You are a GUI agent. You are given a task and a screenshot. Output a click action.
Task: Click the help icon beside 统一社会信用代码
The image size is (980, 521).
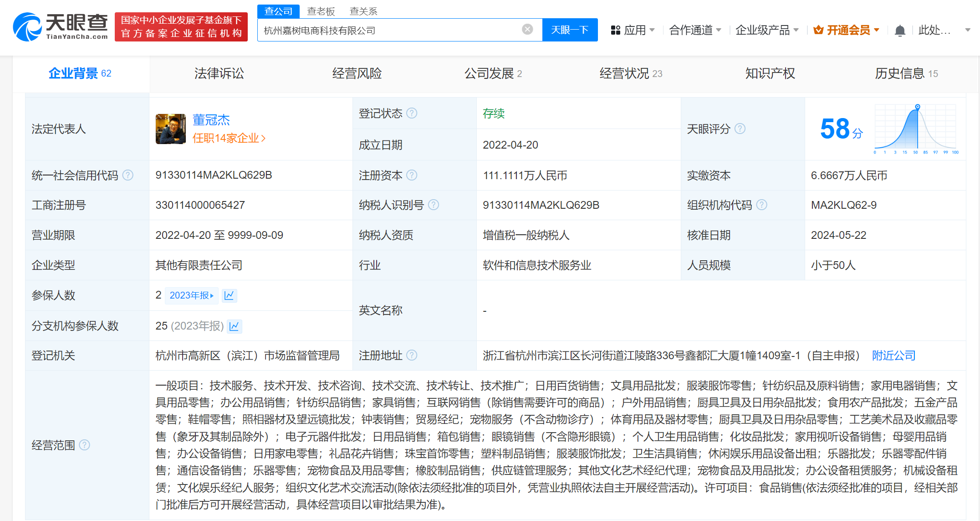click(129, 175)
